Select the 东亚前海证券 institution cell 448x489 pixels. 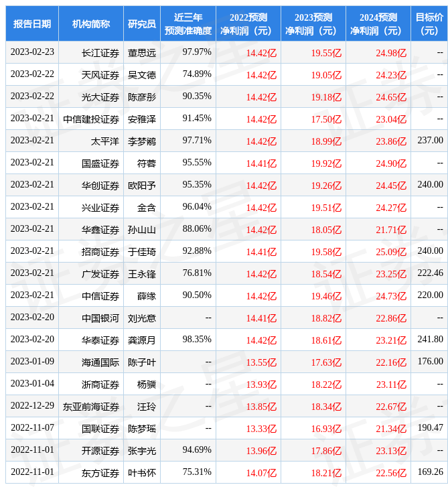point(91,406)
